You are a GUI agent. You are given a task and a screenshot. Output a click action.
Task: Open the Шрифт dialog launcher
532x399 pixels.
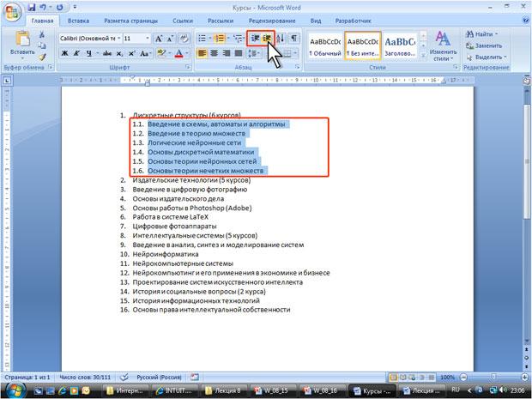coord(188,67)
